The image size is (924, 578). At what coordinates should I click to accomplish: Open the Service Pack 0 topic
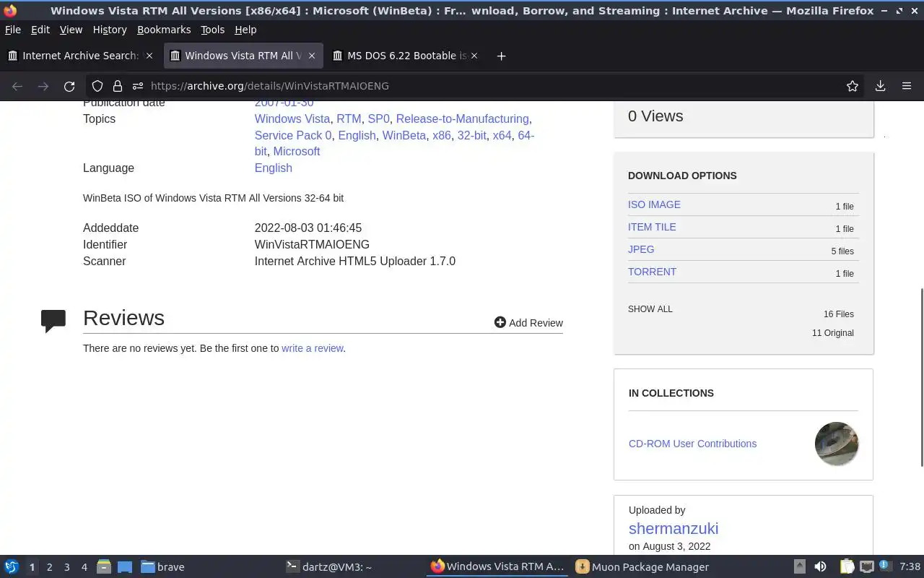click(293, 135)
